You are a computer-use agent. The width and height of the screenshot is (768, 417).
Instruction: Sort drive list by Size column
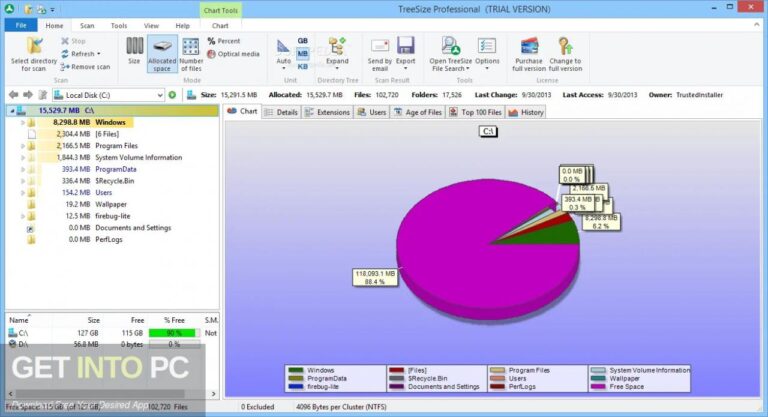pos(94,320)
